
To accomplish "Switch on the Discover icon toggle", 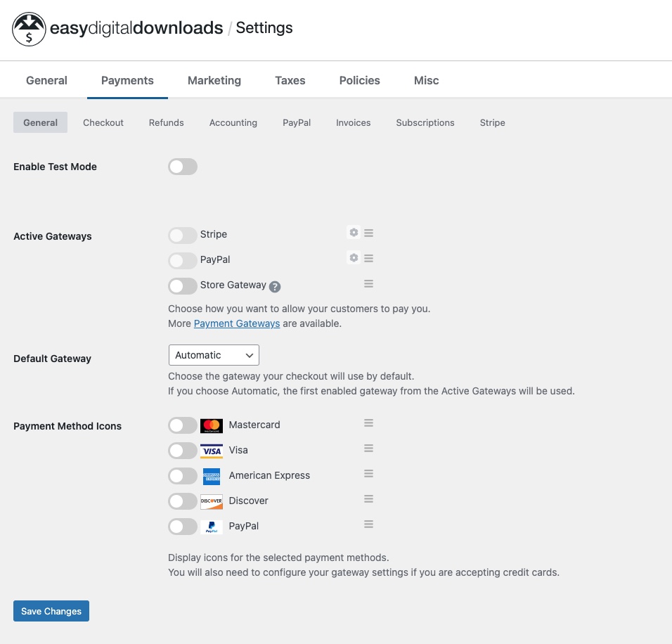I will pyautogui.click(x=183, y=502).
